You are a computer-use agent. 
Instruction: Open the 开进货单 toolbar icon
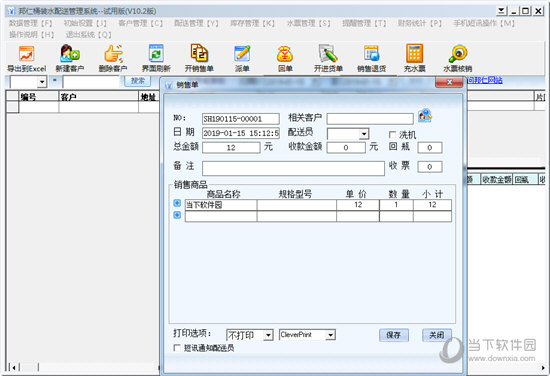pos(328,58)
